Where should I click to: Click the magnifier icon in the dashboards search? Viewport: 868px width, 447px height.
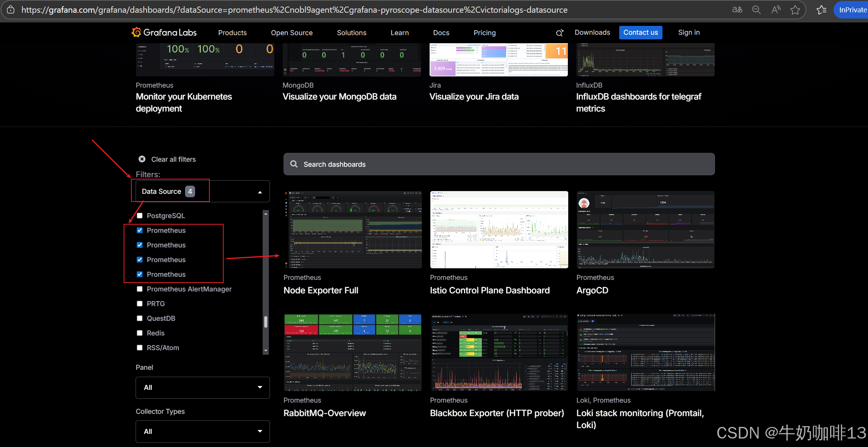pos(294,164)
